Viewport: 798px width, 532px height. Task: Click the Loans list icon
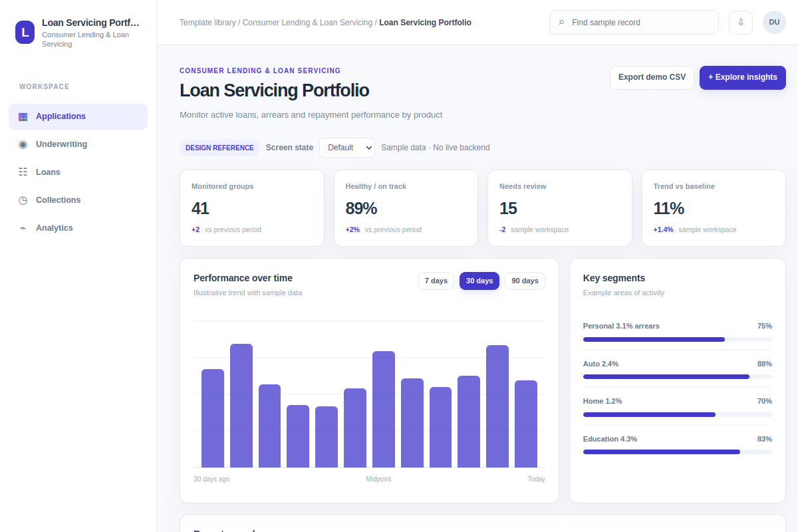(x=23, y=172)
